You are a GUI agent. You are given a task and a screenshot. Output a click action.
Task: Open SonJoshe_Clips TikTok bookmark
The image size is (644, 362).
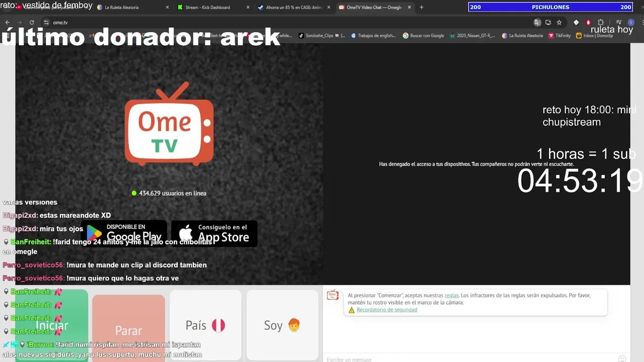(322, 36)
